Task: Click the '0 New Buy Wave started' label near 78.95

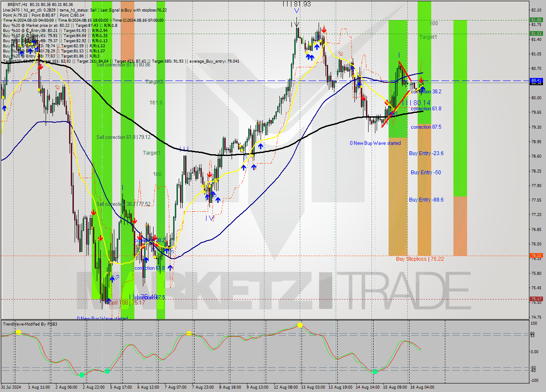Action: tap(375, 143)
